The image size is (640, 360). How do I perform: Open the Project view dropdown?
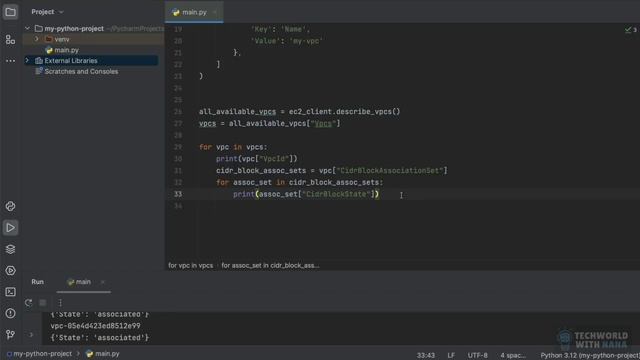[x=47, y=12]
